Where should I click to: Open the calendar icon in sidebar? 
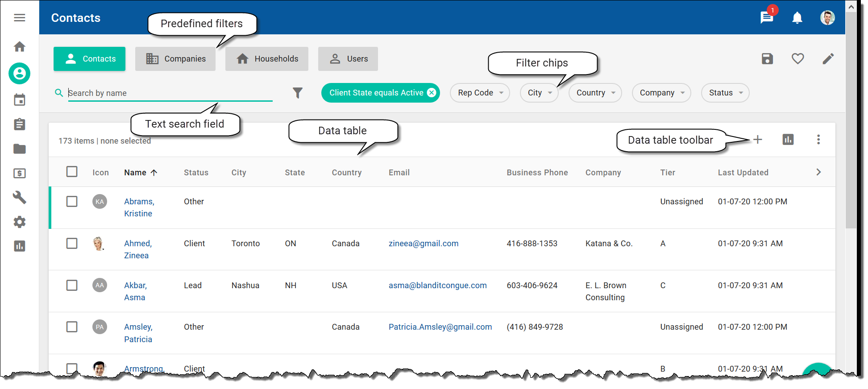19,100
